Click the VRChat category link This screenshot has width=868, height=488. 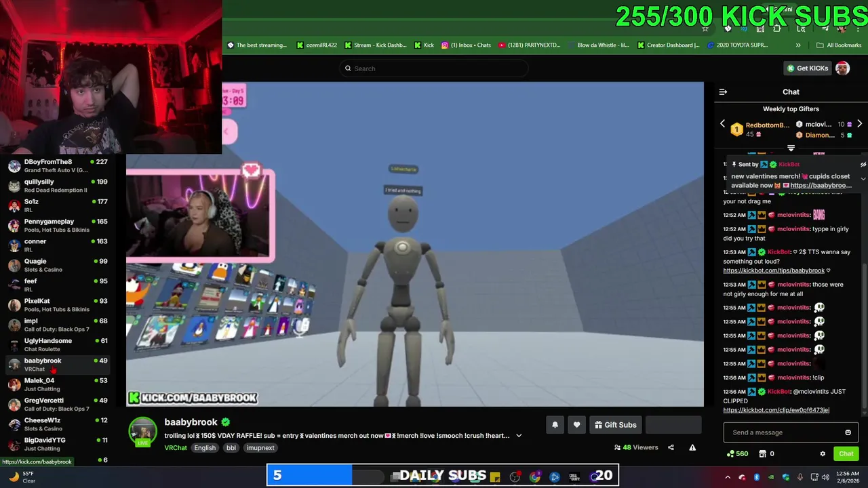pyautogui.click(x=176, y=448)
